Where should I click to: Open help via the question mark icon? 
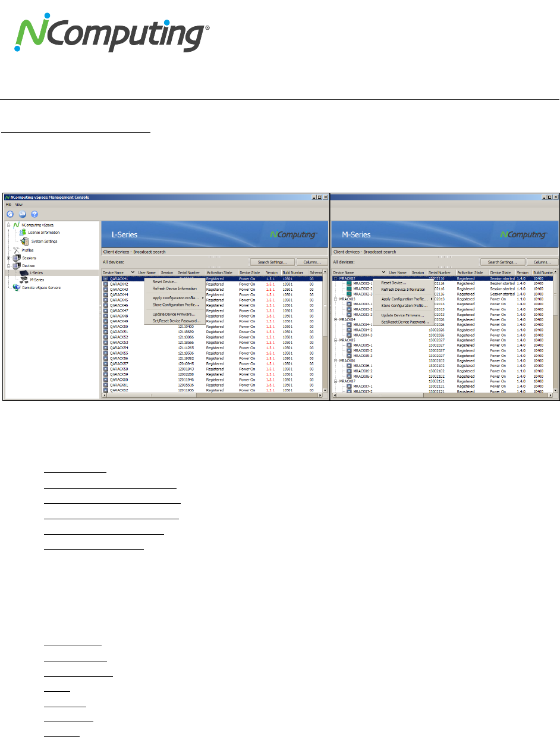pyautogui.click(x=34, y=214)
